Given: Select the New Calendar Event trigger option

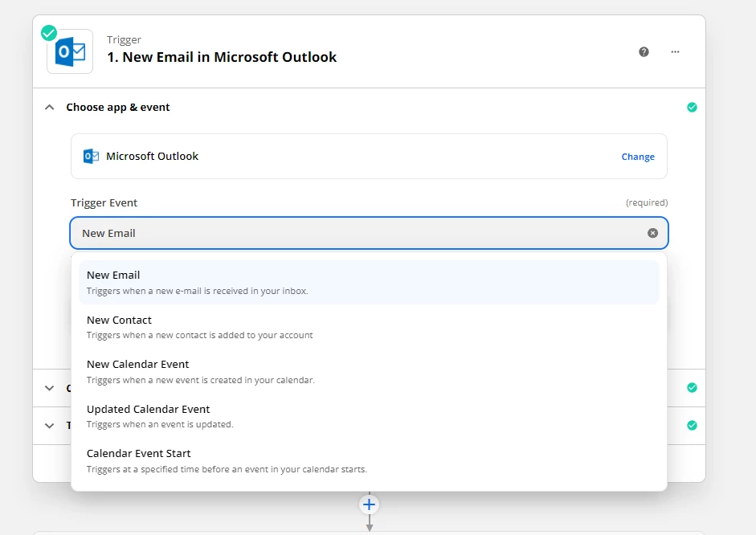Looking at the screenshot, I should tap(369, 372).
